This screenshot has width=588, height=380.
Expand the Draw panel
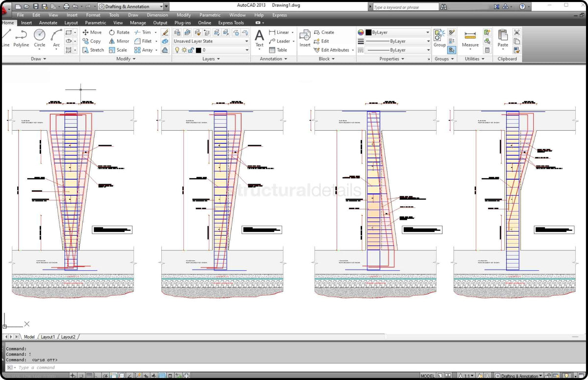[x=39, y=59]
